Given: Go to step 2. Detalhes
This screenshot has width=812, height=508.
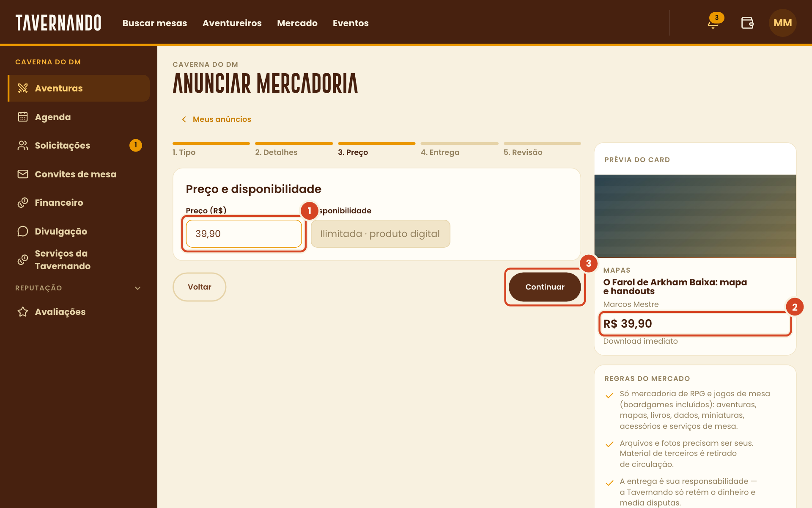Looking at the screenshot, I should click(x=294, y=150).
